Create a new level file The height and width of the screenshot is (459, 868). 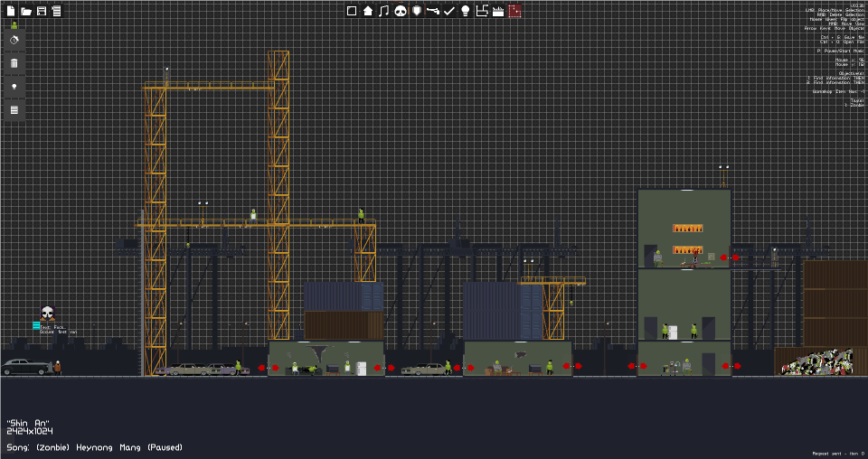[11, 11]
